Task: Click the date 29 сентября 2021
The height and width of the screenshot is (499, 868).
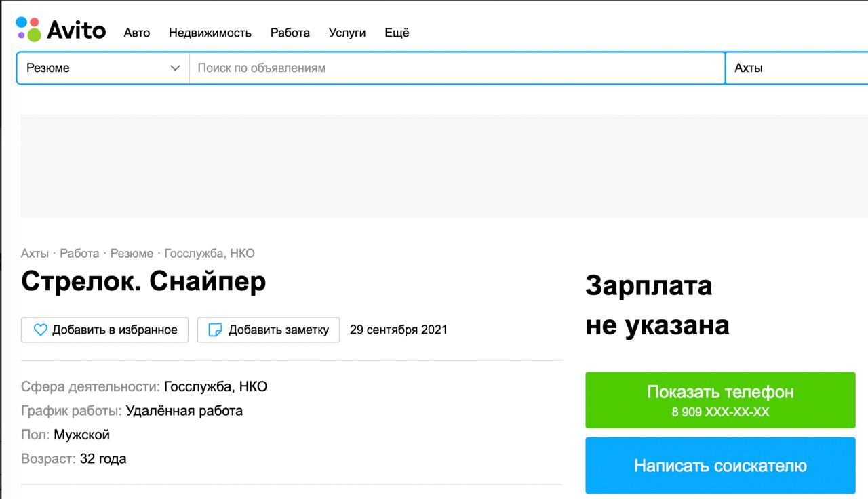Action: (x=399, y=330)
